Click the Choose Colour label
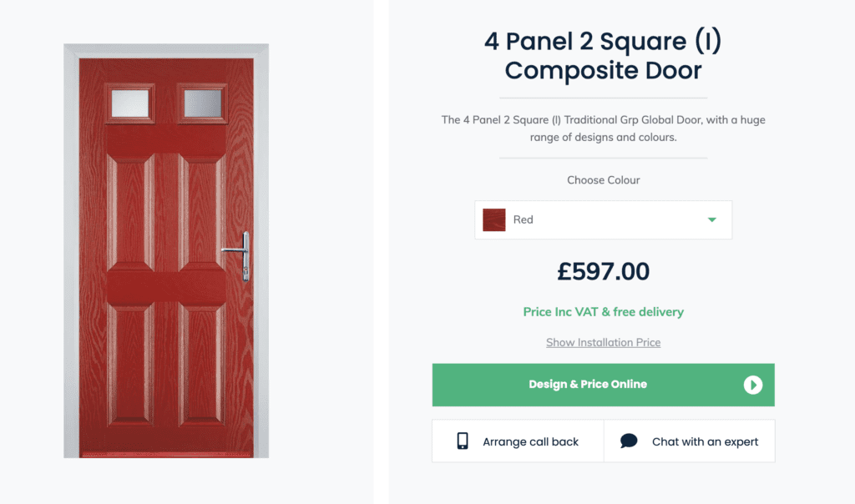Image resolution: width=855 pixels, height=504 pixels. [603, 179]
